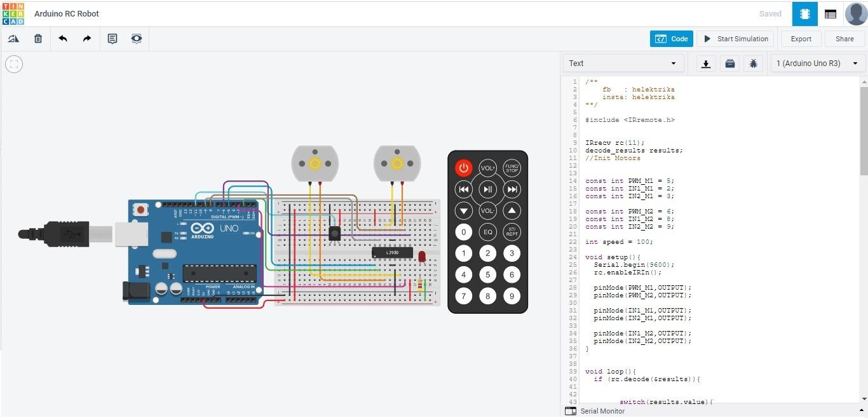The width and height of the screenshot is (868, 418).
Task: Open the user profile avatar
Action: (856, 13)
